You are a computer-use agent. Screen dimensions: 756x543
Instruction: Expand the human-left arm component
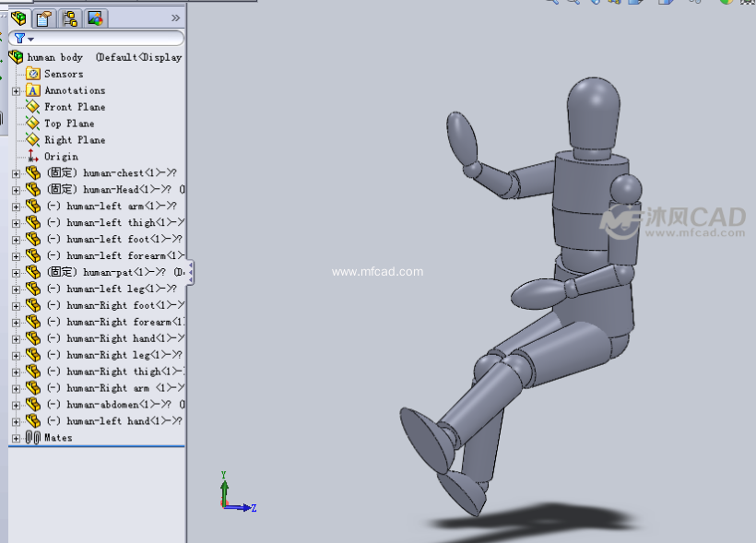coord(16,207)
